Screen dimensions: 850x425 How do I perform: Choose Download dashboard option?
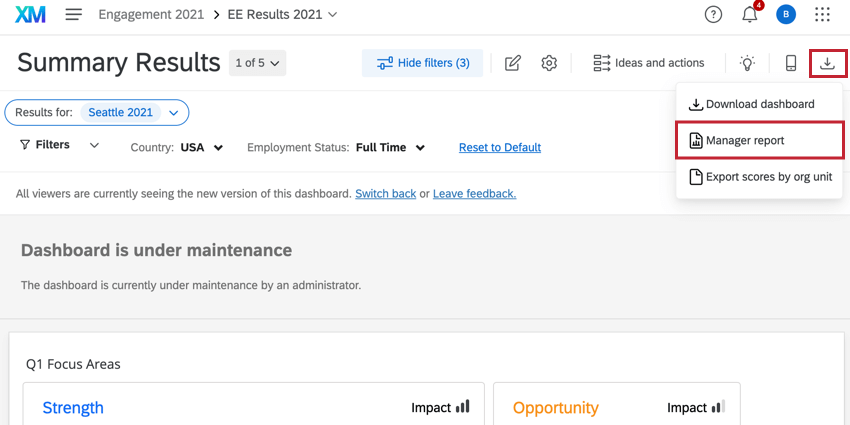point(760,104)
